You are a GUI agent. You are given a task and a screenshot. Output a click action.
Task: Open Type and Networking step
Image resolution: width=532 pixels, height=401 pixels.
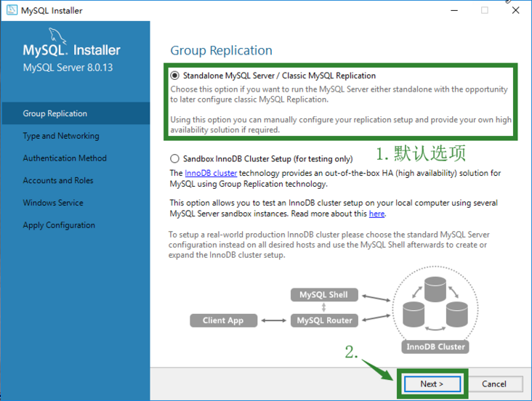tap(61, 136)
